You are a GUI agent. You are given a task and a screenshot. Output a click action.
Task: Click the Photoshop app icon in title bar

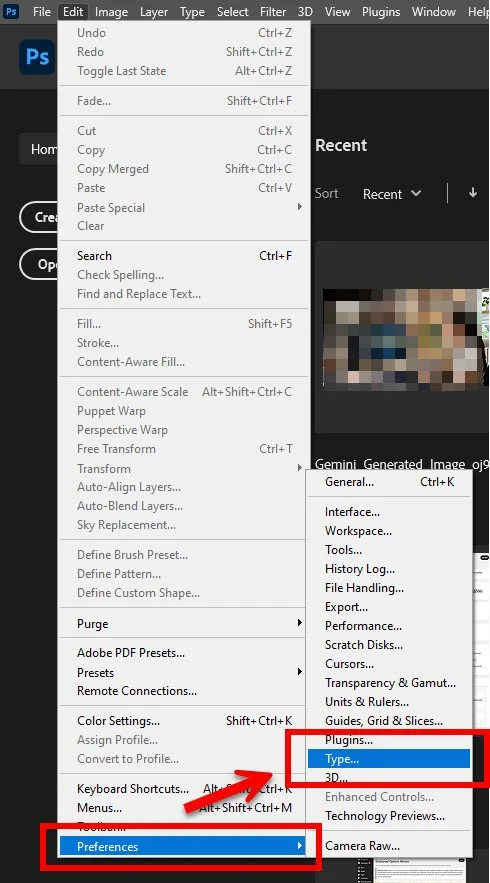click(x=11, y=11)
